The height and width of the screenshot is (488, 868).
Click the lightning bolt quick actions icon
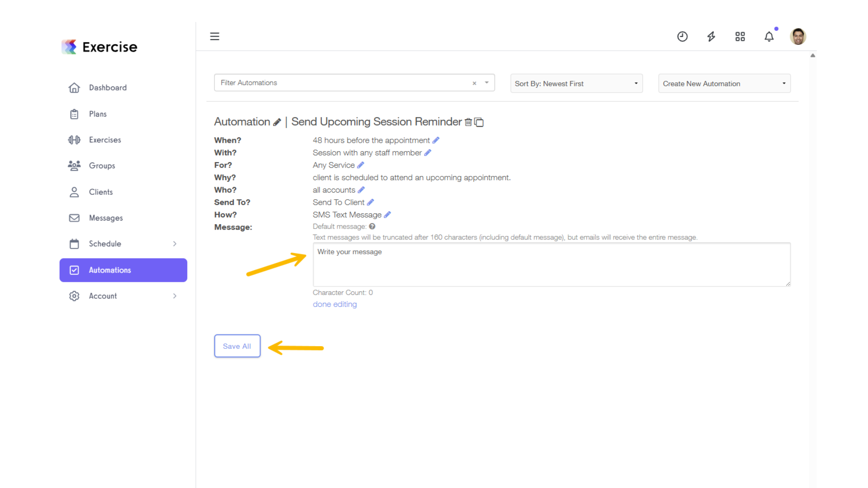[711, 36]
